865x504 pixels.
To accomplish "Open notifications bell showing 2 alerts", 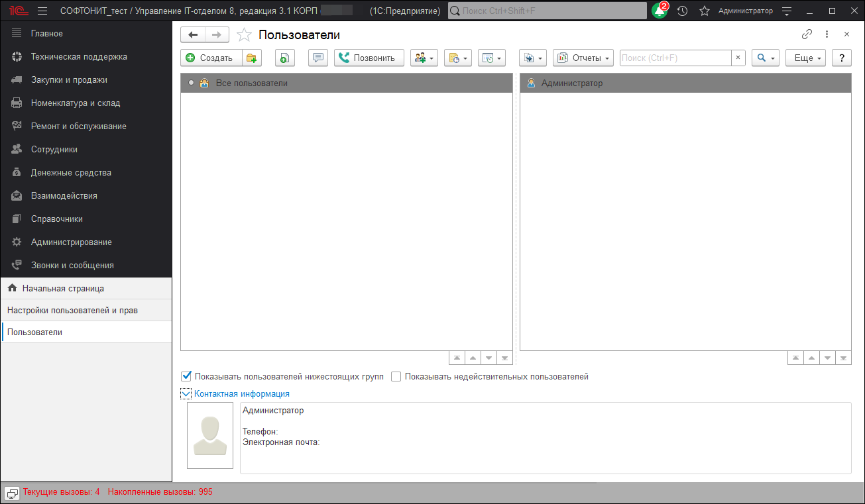I will tap(658, 11).
